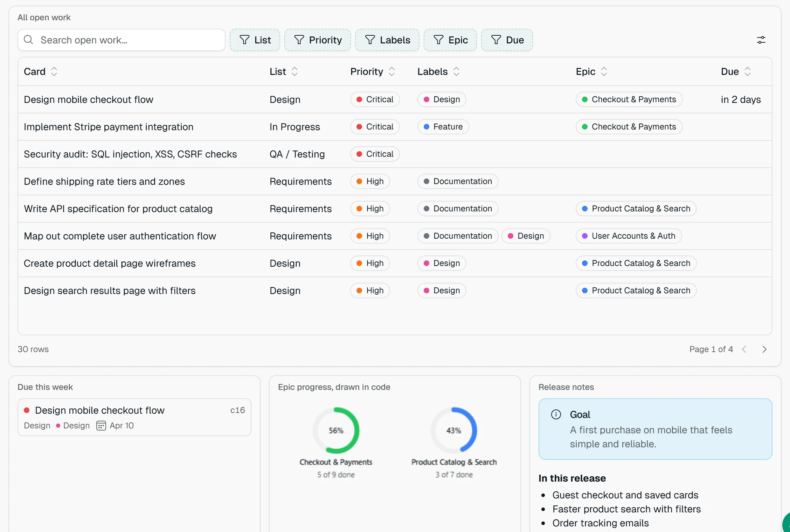The height and width of the screenshot is (532, 790).
Task: Click the '30 rows' count text
Action: (33, 349)
